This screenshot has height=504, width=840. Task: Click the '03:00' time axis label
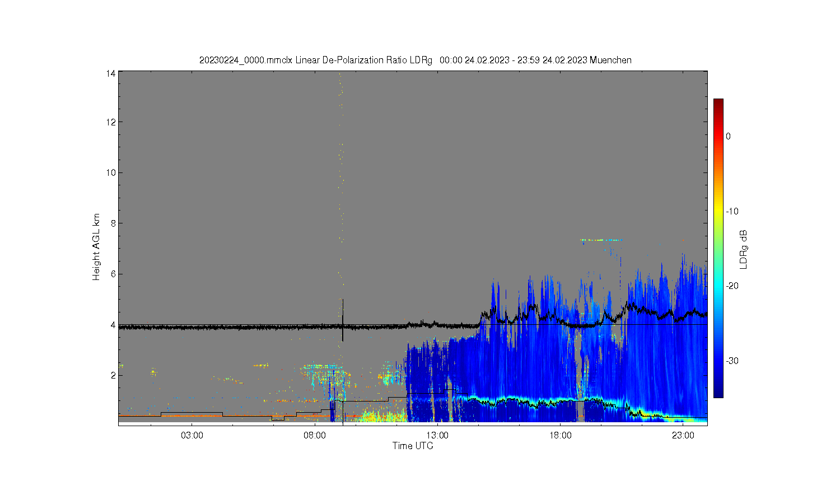pos(192,435)
